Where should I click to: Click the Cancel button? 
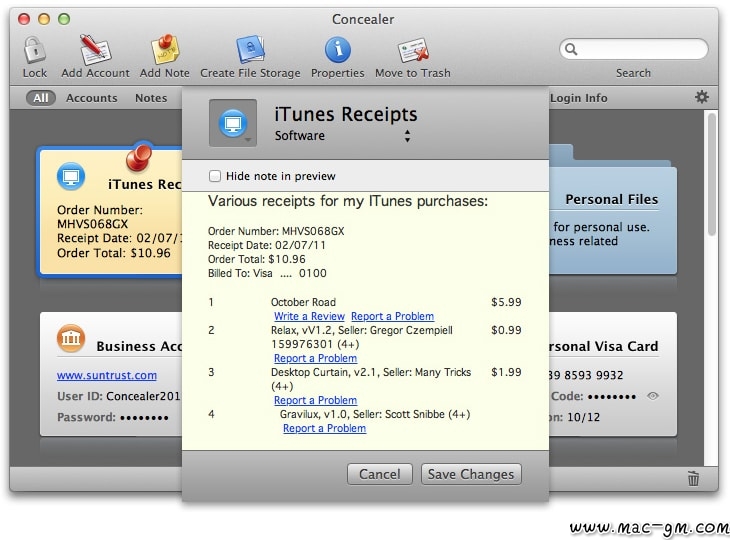coord(379,474)
